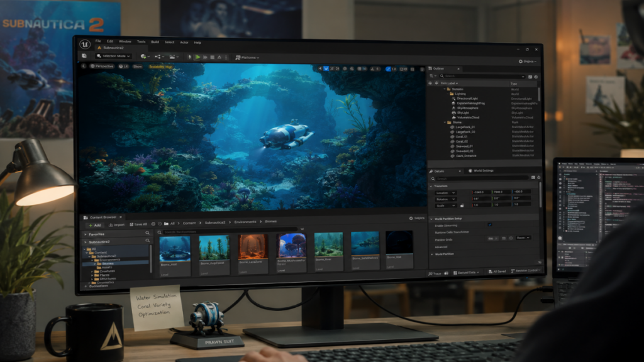Click Outliner filter icon left of search
The image size is (644, 362).
coord(432,76)
